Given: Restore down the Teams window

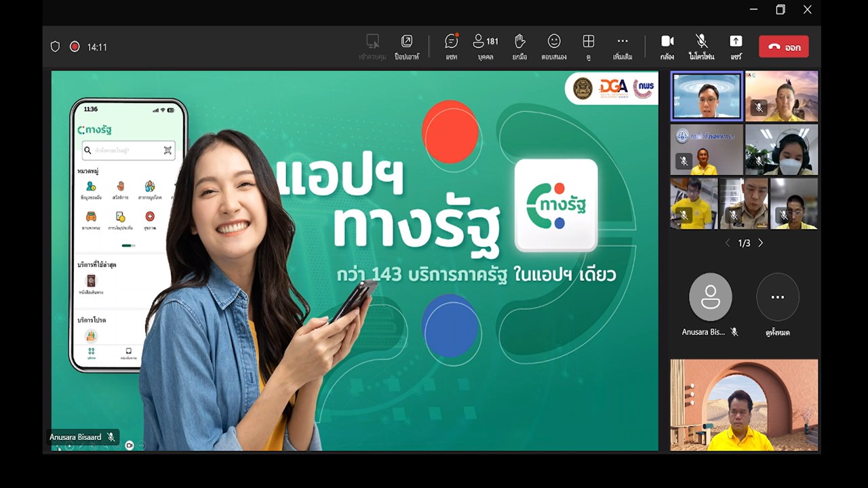Looking at the screenshot, I should tap(781, 9).
